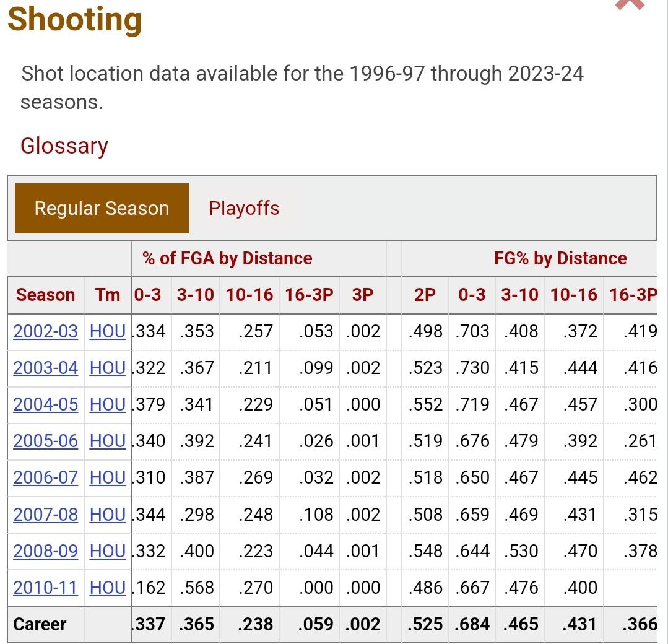Image resolution: width=668 pixels, height=644 pixels.
Task: Click the 10-16 FGA distance column header
Action: coord(249,295)
